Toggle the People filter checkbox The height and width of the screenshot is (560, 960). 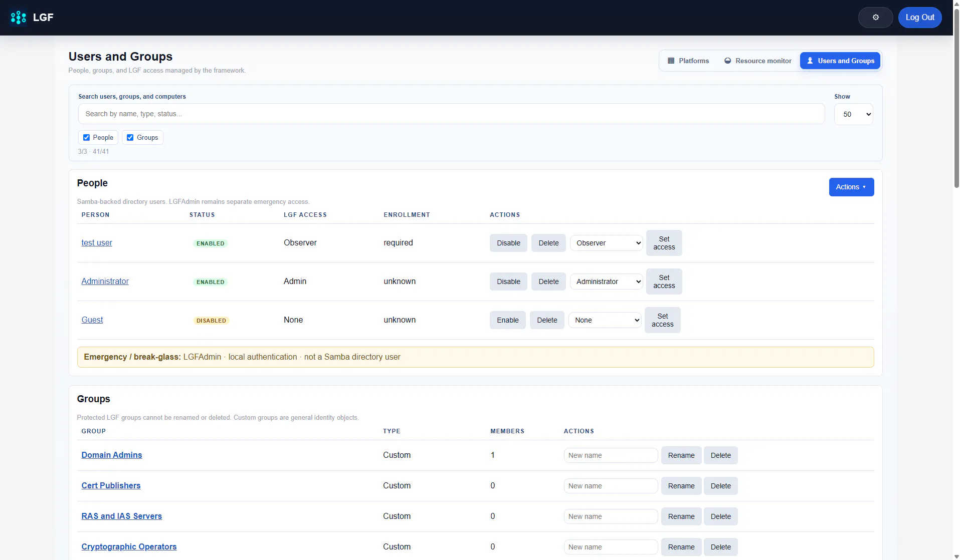tap(86, 138)
